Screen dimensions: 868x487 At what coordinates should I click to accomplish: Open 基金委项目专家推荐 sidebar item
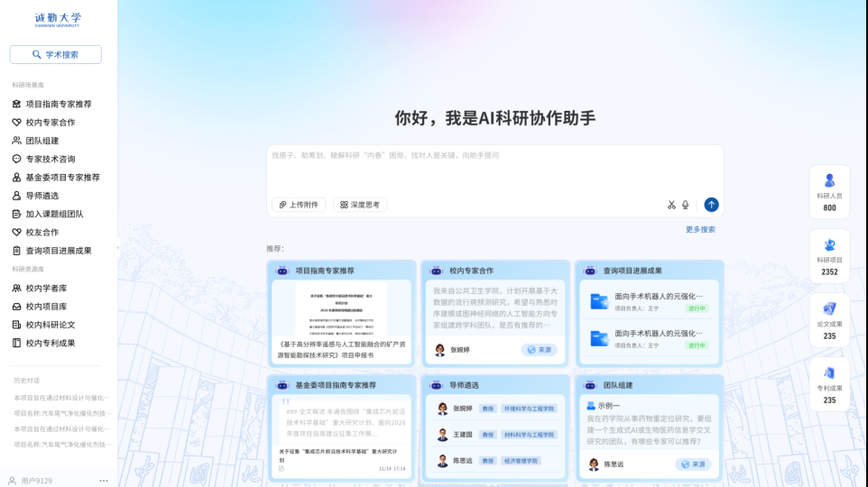(x=56, y=177)
